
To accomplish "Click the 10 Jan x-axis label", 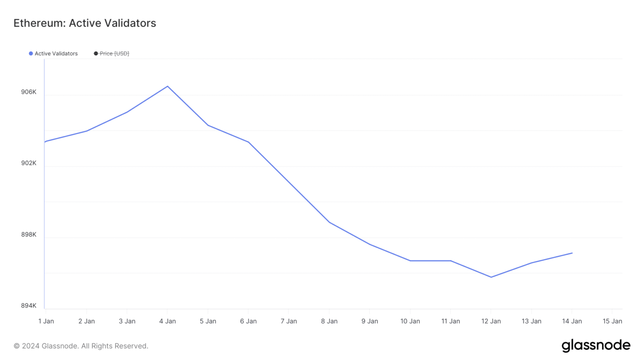I will (x=410, y=321).
